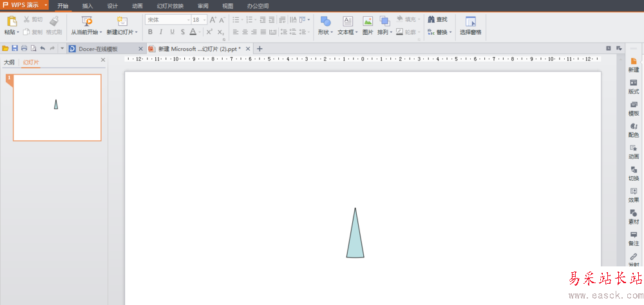
Task: Switch to the 动画 ribbon tab
Action: (x=138, y=6)
